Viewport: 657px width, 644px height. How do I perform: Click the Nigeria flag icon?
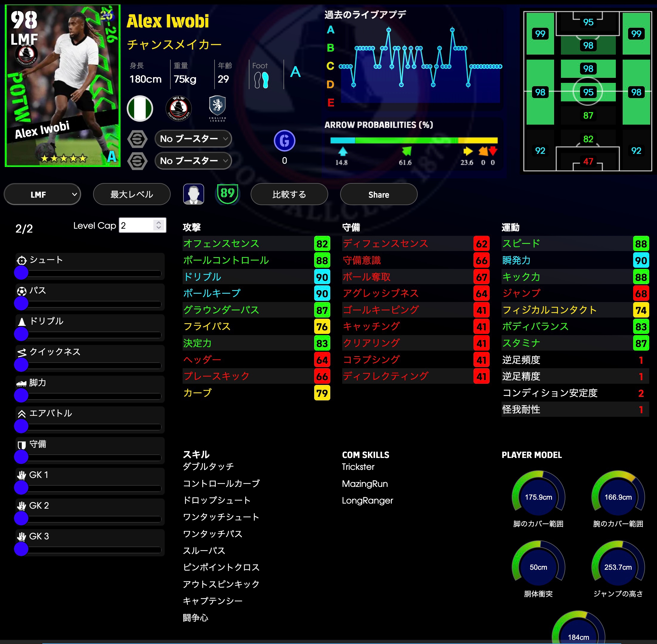[140, 109]
